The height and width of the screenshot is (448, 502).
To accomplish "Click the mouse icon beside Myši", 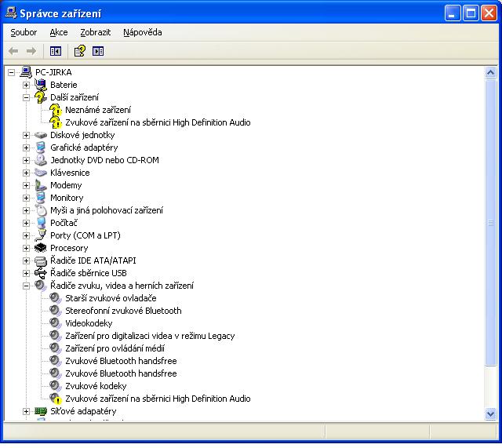I will [41, 210].
